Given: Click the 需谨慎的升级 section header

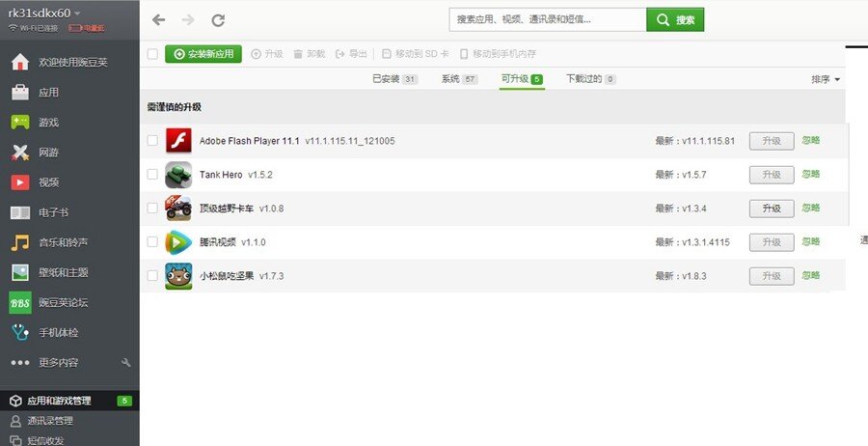Looking at the screenshot, I should click(174, 107).
